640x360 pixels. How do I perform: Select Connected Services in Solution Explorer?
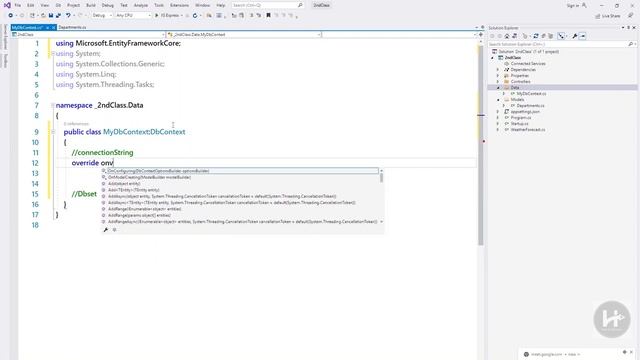(528, 64)
